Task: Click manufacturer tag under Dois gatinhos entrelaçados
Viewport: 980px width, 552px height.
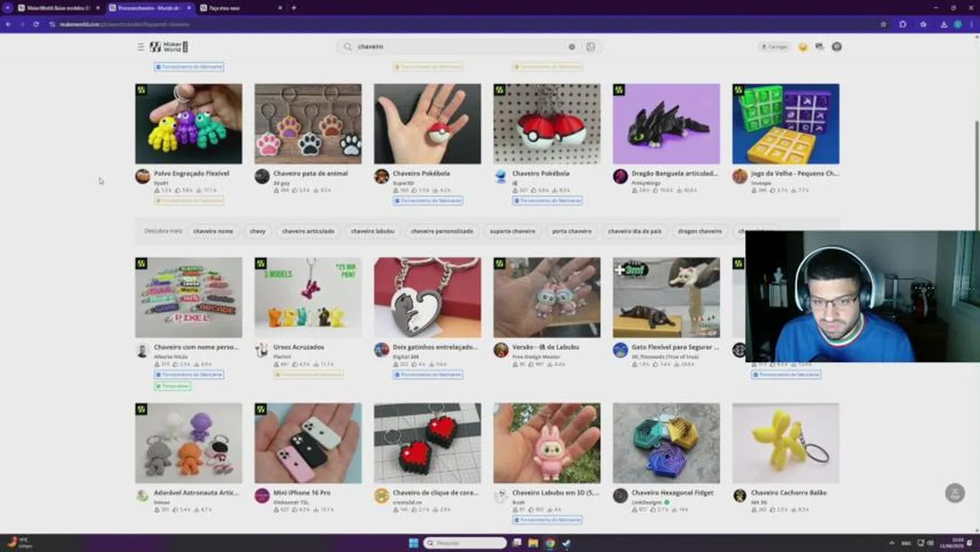Action: (x=428, y=374)
